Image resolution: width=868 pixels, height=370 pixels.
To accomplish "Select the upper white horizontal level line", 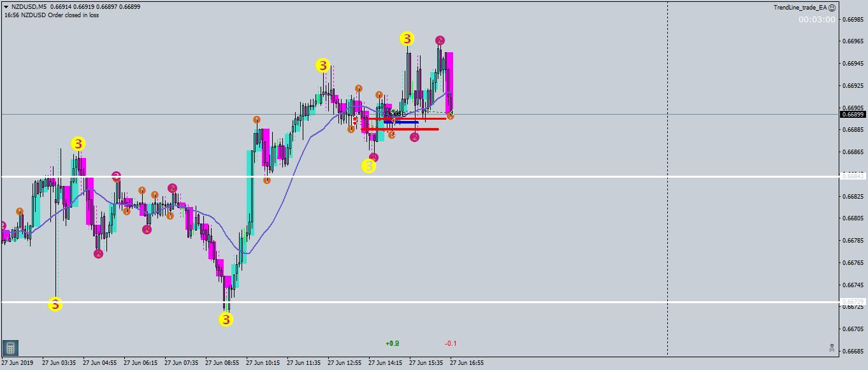I will tap(420, 176).
